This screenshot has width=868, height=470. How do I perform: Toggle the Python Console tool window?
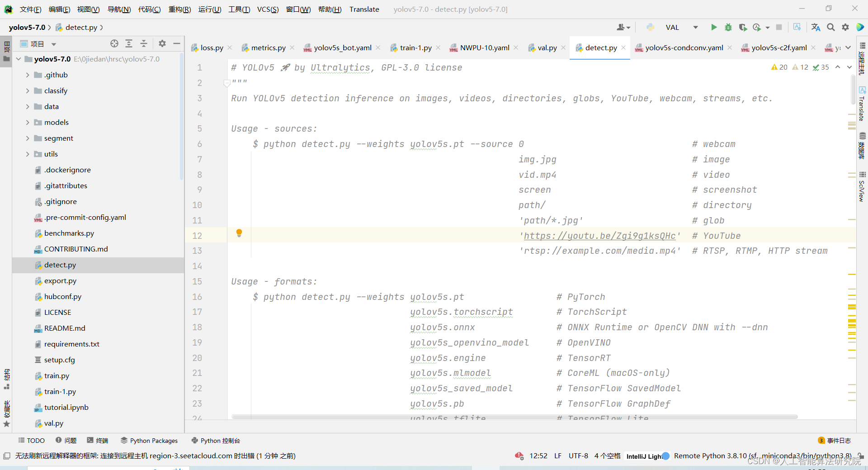coord(216,440)
